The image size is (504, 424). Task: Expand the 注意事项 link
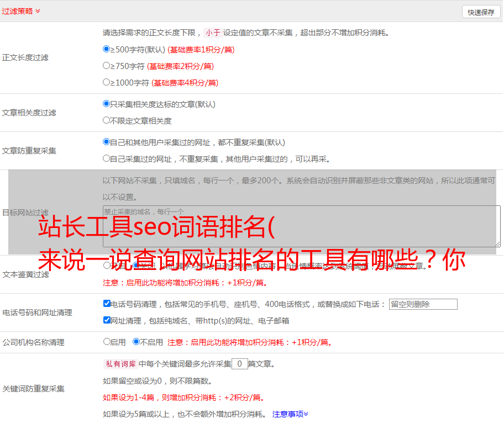click(x=290, y=414)
